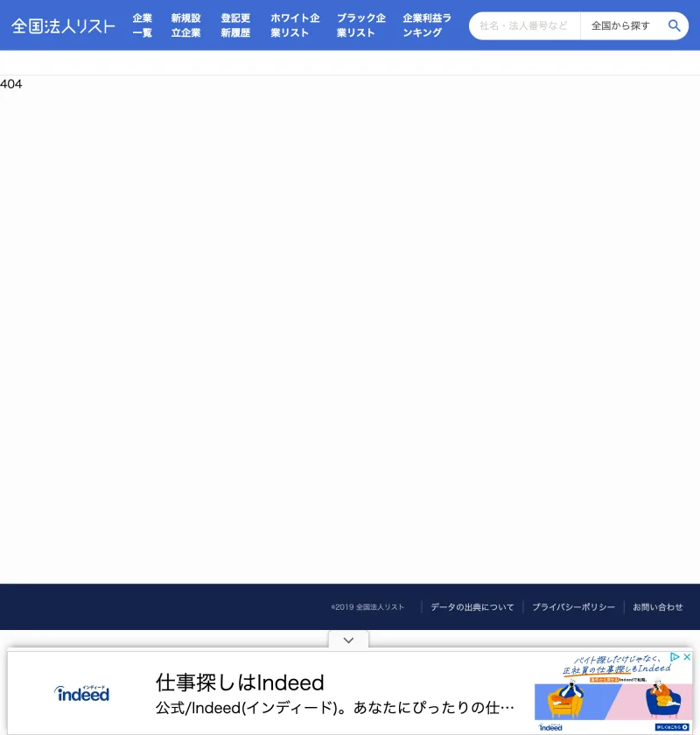Open the 仕事探しはIndeed ad headline
The height and width of the screenshot is (735, 700).
[x=240, y=682]
